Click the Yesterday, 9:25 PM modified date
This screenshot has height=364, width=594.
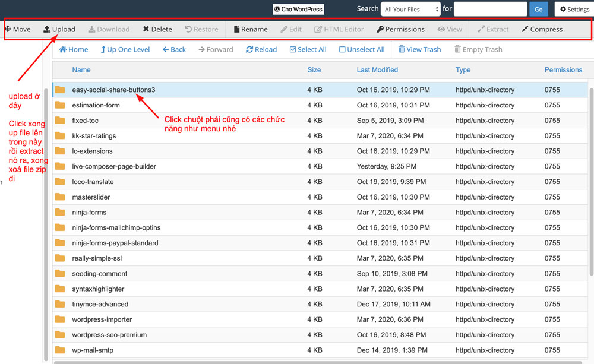[x=387, y=166]
